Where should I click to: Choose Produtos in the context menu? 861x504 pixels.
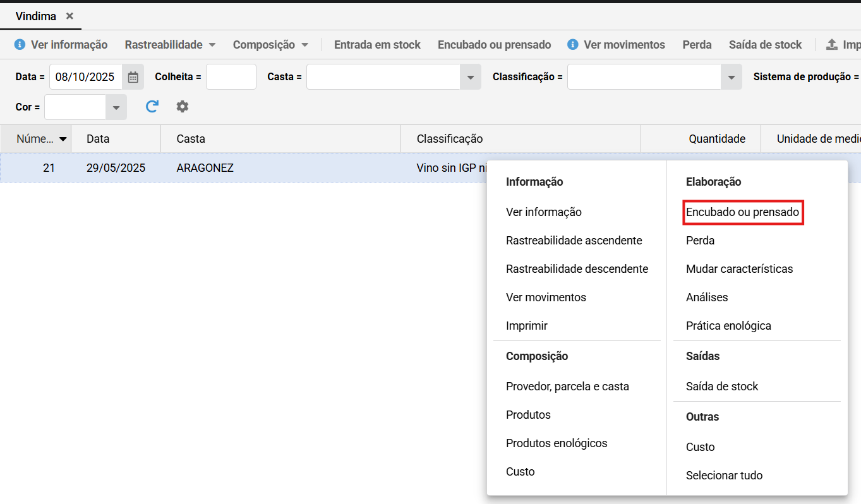[529, 415]
